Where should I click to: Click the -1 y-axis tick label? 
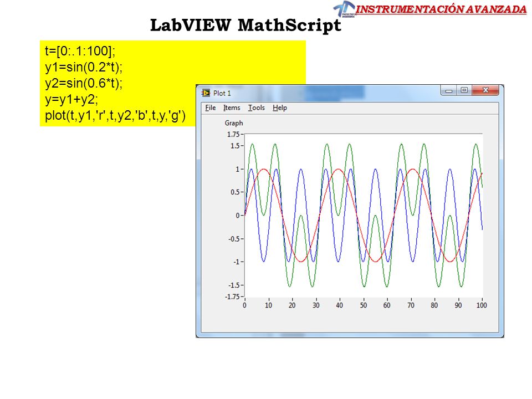pos(237,262)
